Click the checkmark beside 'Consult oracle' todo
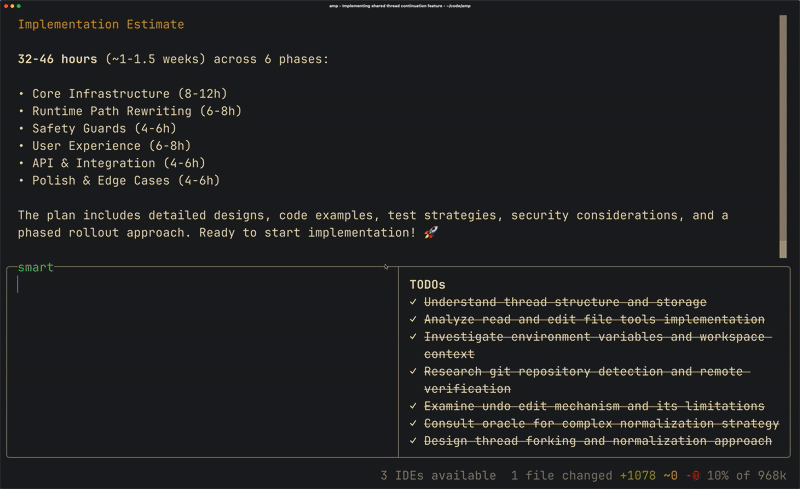Screen dimensions: 800x489 click(413, 424)
